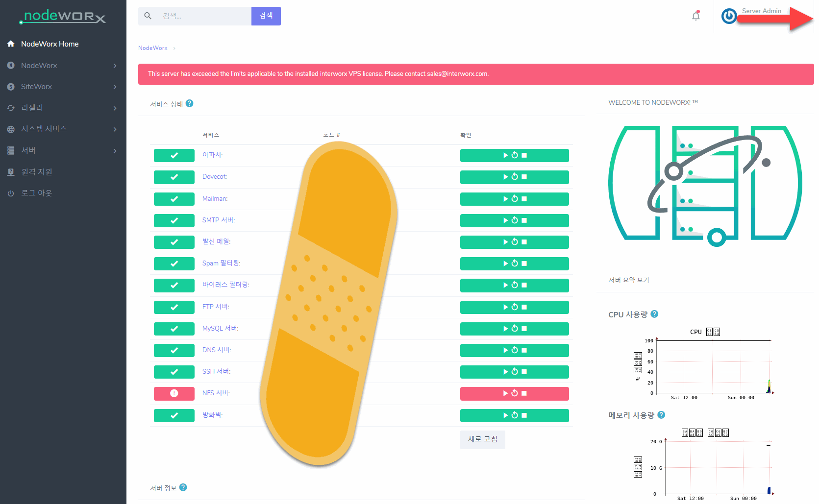Open the notifications bell icon
The height and width of the screenshot is (504, 819).
coord(695,16)
